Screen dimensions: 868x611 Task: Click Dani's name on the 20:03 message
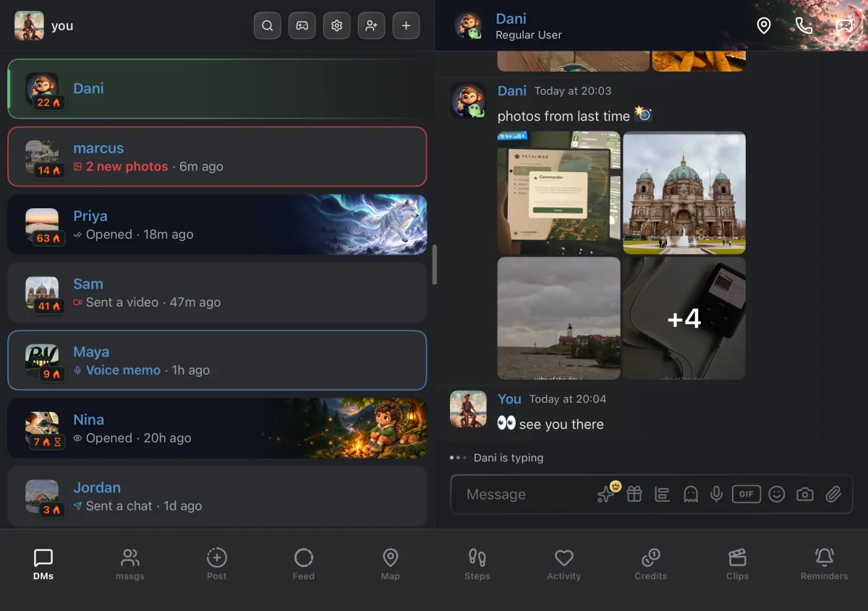(x=512, y=90)
